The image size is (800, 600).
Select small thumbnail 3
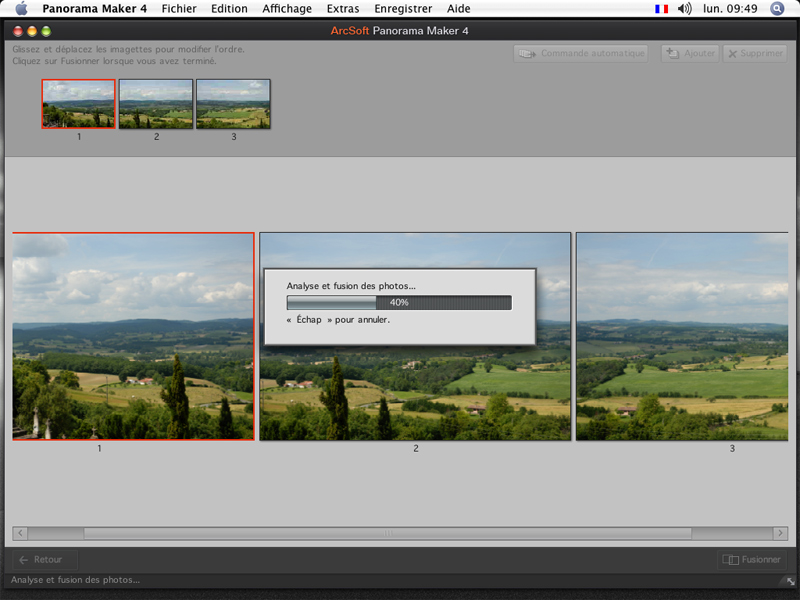click(x=233, y=104)
